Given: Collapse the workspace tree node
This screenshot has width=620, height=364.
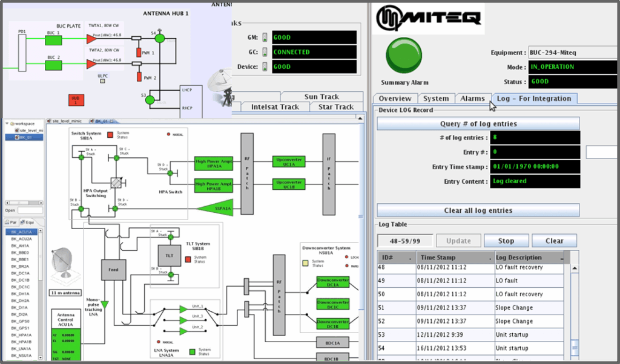Looking at the screenshot, I should 7,123.
